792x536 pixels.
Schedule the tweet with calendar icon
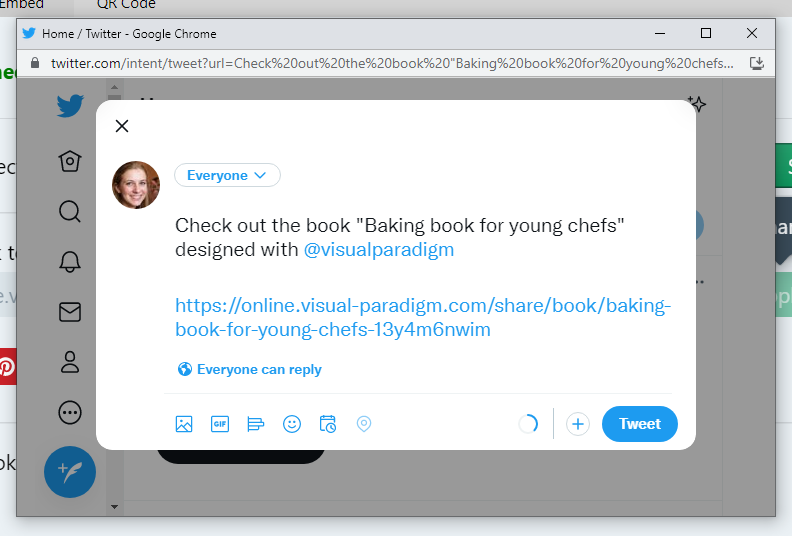click(x=328, y=424)
